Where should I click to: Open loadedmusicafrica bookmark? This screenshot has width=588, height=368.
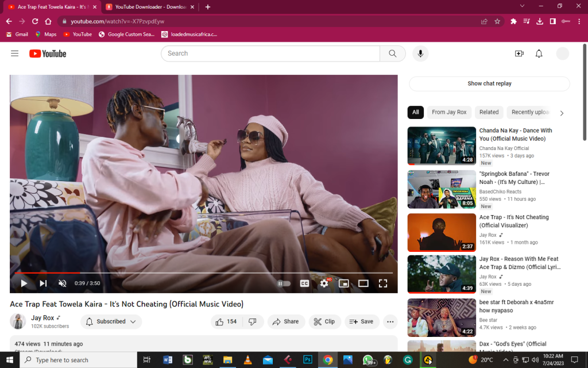(x=189, y=34)
